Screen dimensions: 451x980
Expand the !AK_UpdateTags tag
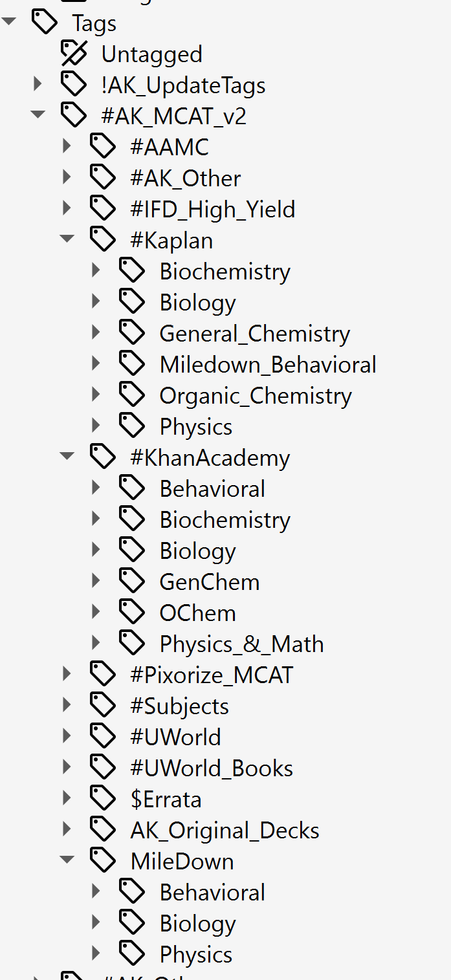[x=38, y=85]
